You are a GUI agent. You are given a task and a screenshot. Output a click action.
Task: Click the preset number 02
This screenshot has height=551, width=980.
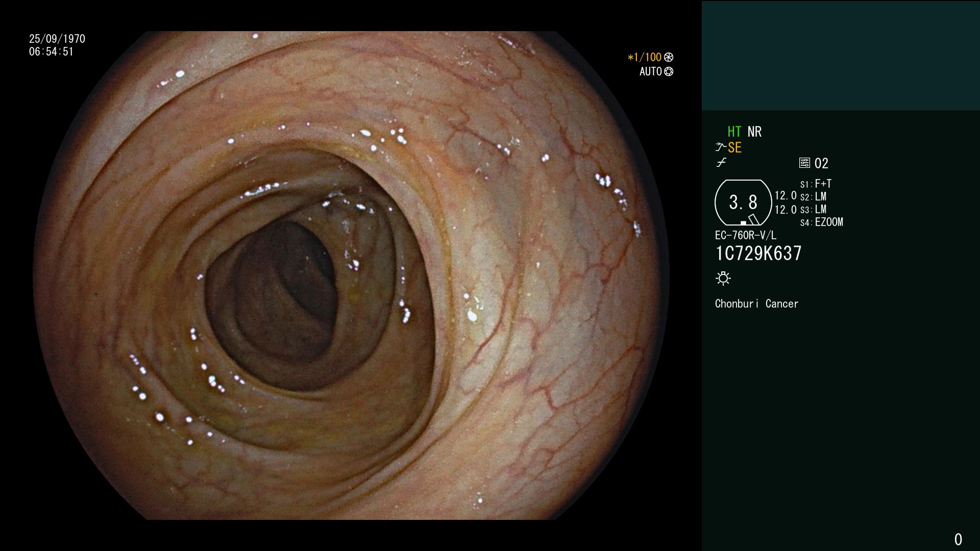821,163
